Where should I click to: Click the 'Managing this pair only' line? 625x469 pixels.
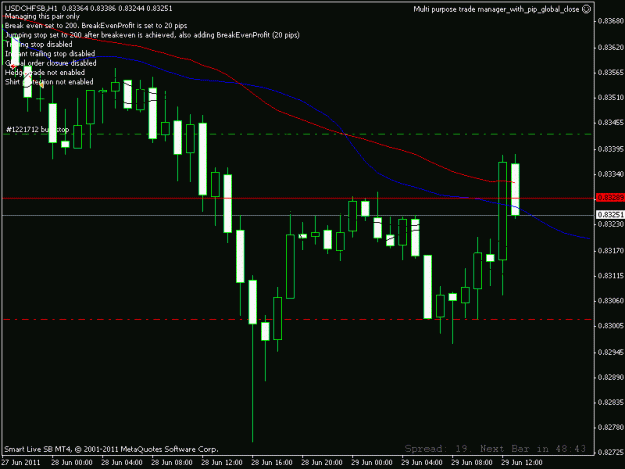point(42,16)
